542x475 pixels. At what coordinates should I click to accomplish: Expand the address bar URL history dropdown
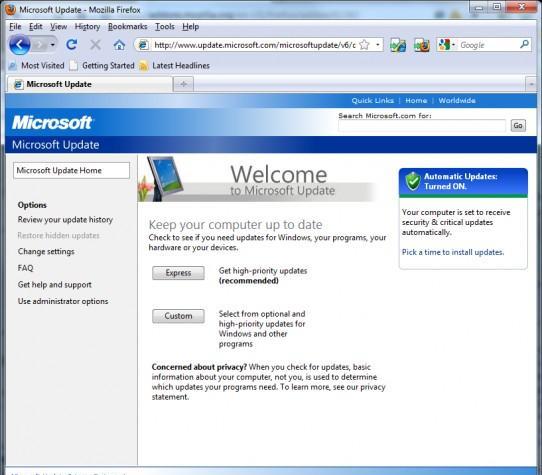(377, 45)
